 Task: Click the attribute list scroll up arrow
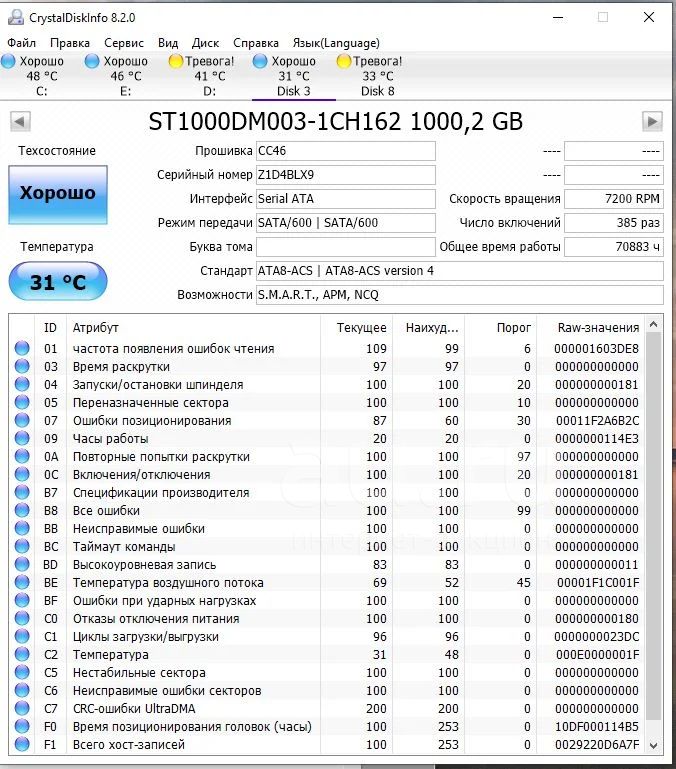[653, 324]
